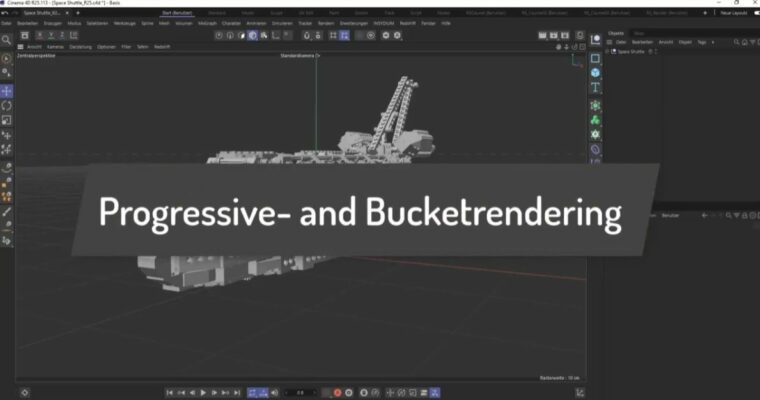760x400 pixels.
Task: Open the MoGraph menu
Action: click(207, 23)
